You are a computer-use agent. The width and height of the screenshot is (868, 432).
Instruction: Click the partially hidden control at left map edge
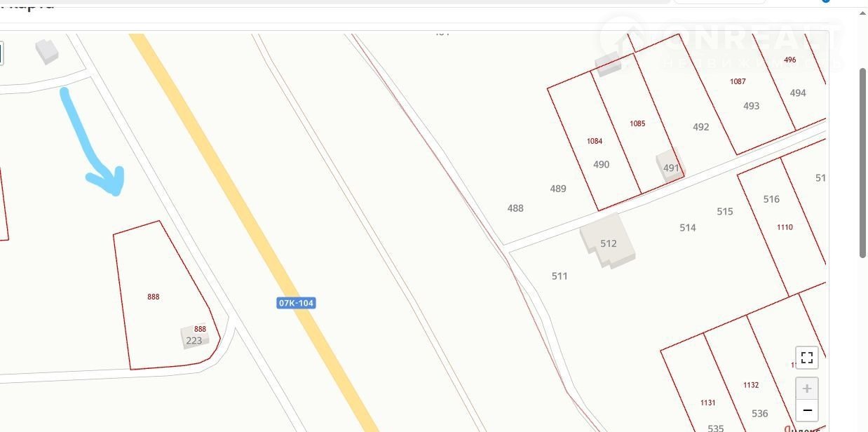pyautogui.click(x=1, y=53)
